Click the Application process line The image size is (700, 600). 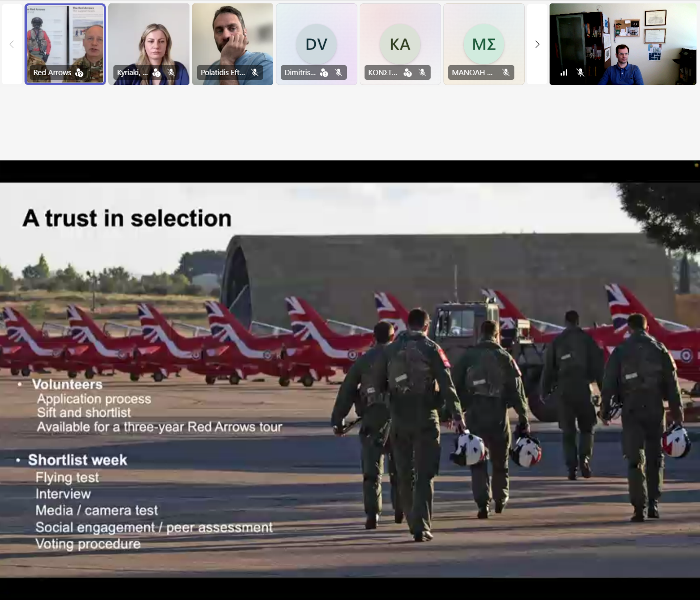pyautogui.click(x=94, y=399)
